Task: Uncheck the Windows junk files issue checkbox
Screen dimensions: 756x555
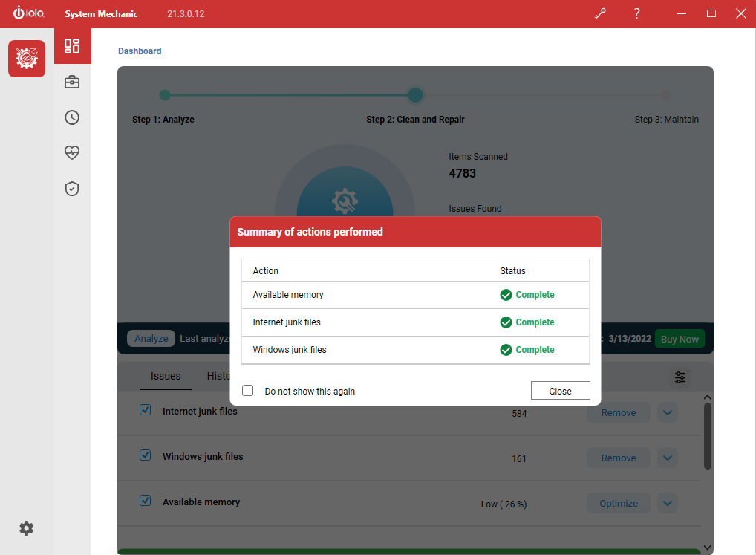Action: [145, 455]
